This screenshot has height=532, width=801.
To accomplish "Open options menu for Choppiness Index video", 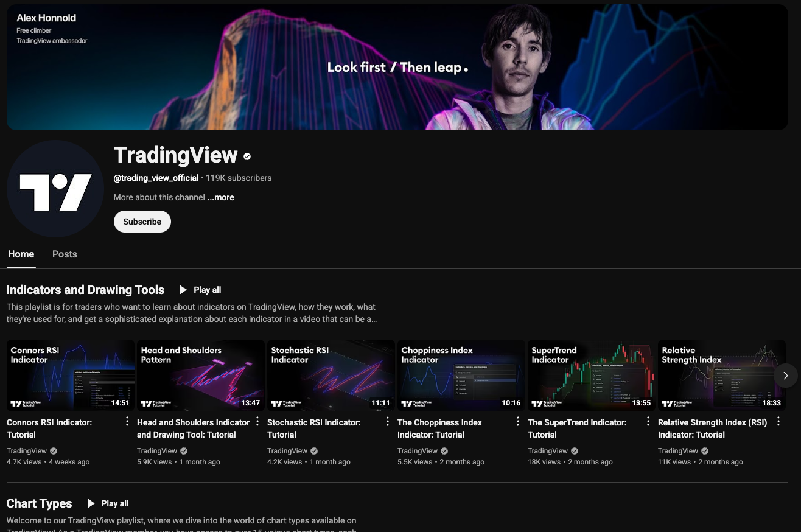I will 517,422.
